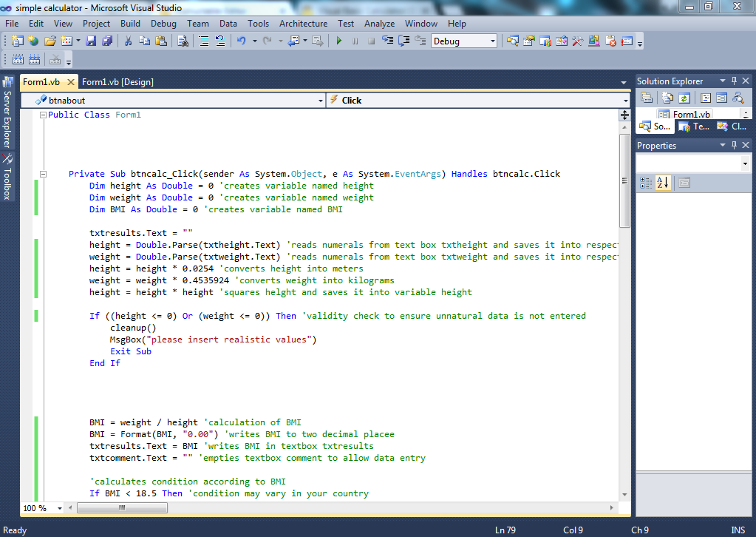Click the Start Debugging play icon
This screenshot has width=756, height=537.
[x=339, y=41]
